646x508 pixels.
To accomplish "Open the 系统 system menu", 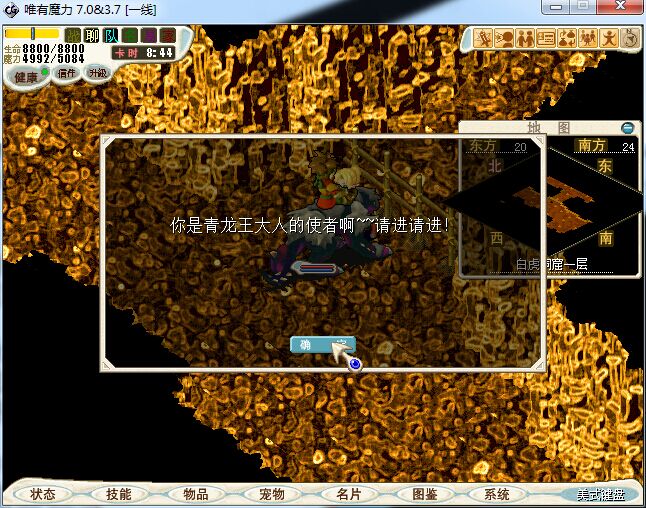I will tap(497, 494).
